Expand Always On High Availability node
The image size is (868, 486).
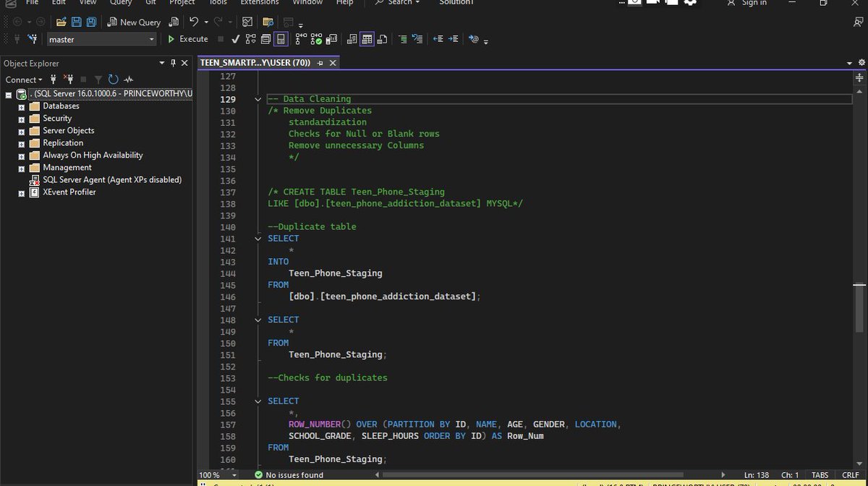coord(22,155)
